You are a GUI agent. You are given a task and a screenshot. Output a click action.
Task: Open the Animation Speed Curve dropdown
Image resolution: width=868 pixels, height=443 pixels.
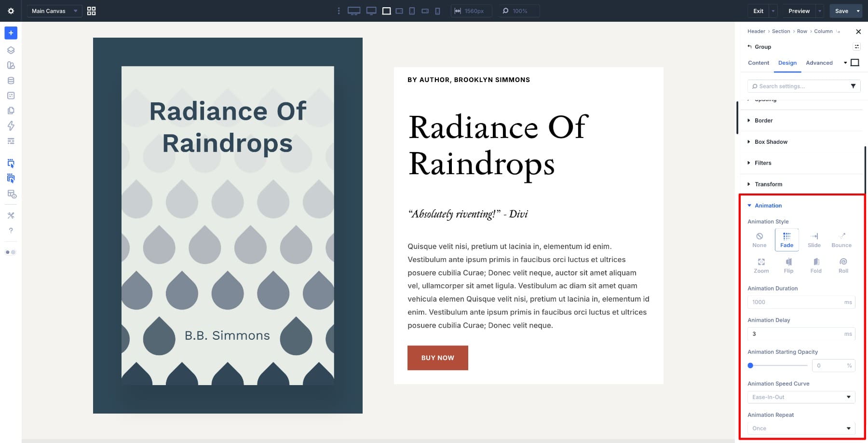pyautogui.click(x=800, y=397)
